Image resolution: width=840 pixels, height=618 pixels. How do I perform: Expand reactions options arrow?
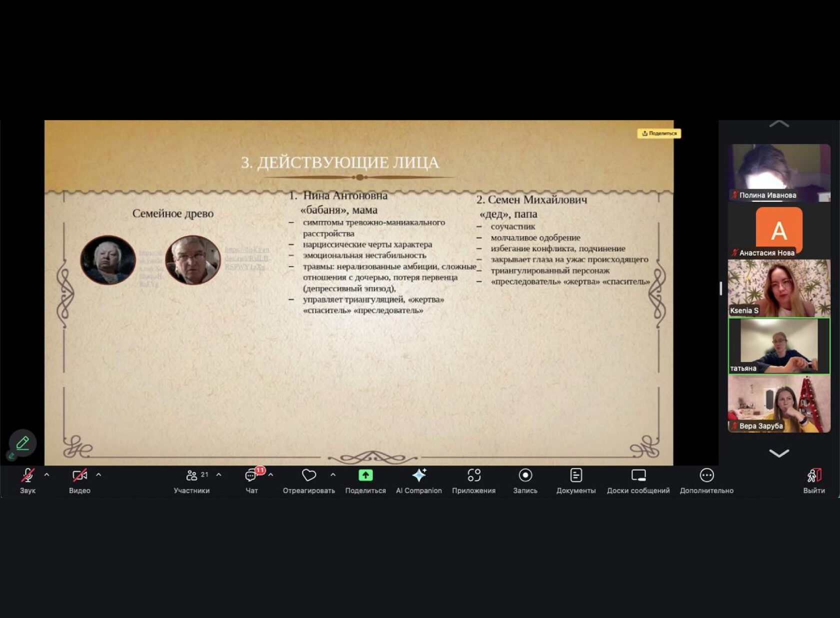coord(333,475)
